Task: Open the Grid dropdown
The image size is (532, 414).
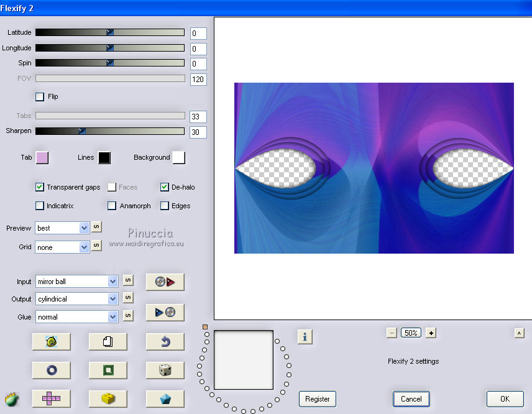Action: click(x=62, y=247)
